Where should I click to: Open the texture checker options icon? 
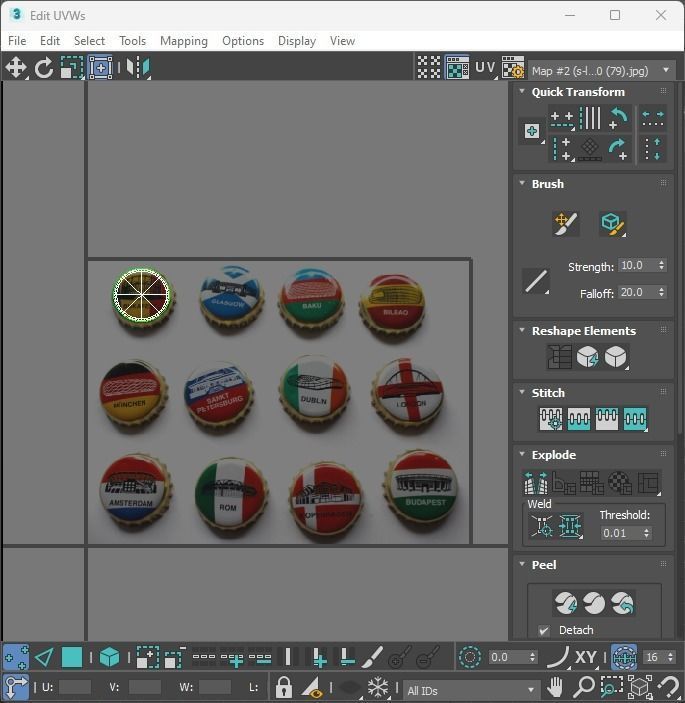pyautogui.click(x=513, y=68)
